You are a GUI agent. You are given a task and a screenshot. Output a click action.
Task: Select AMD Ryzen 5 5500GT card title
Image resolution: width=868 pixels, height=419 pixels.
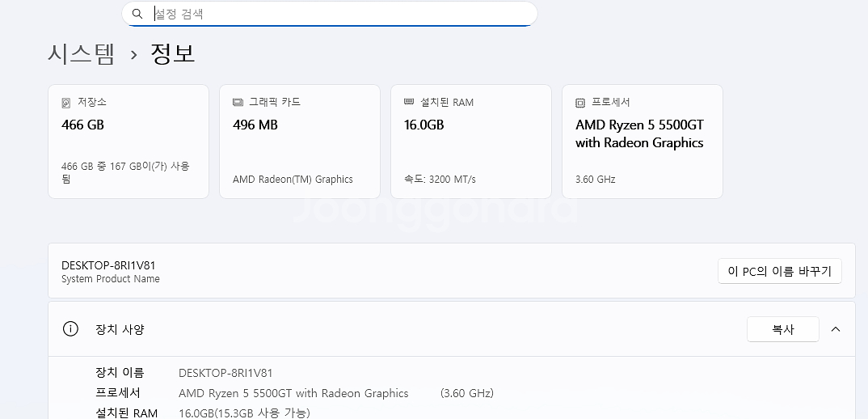click(639, 134)
